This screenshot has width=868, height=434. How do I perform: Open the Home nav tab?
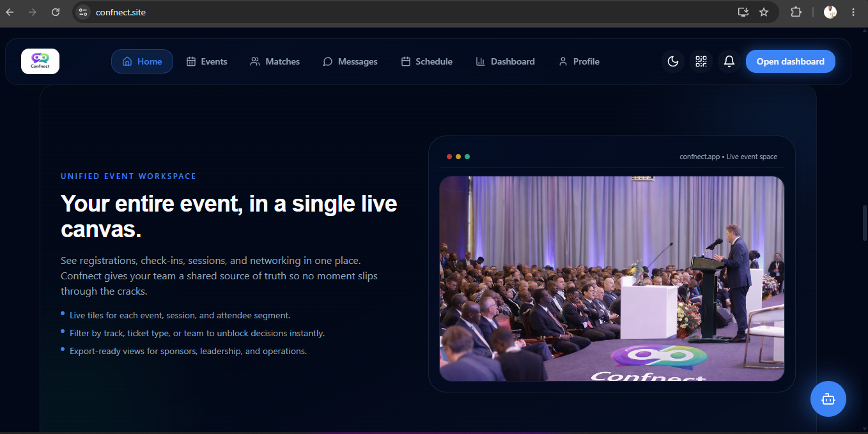click(x=142, y=61)
